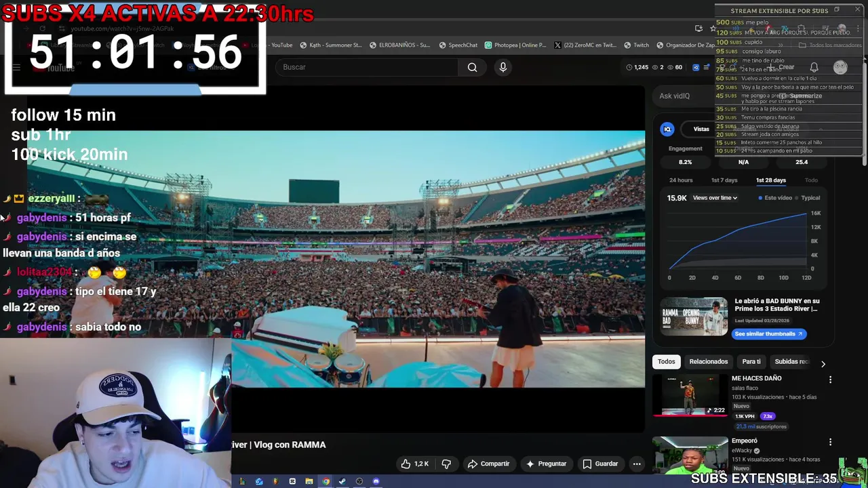
Task: Click the Typical legend item
Action: (808, 198)
